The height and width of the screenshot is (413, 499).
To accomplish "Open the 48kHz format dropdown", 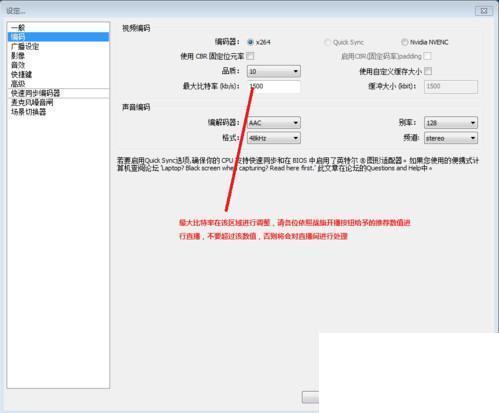I will (x=274, y=138).
